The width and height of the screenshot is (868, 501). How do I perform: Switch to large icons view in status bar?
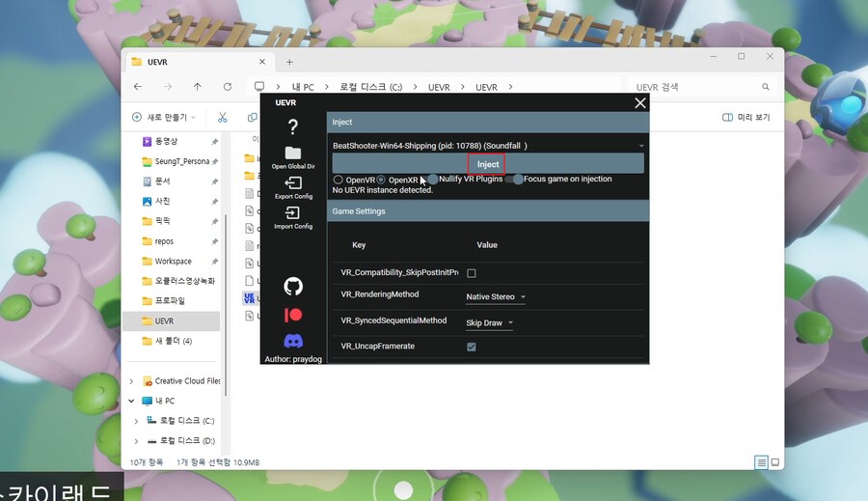pyautogui.click(x=775, y=462)
